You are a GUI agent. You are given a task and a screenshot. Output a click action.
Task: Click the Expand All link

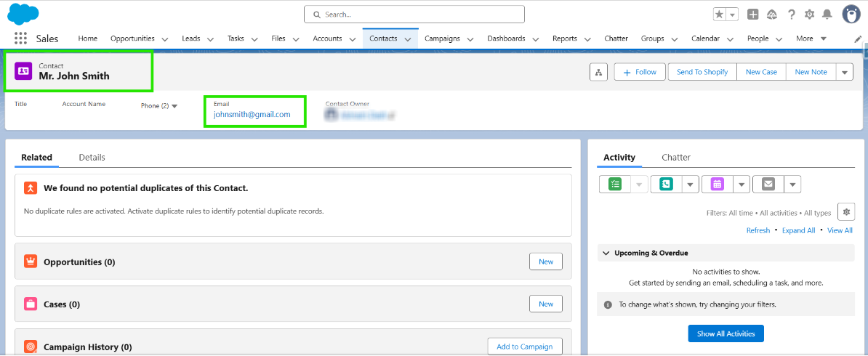[x=798, y=230]
